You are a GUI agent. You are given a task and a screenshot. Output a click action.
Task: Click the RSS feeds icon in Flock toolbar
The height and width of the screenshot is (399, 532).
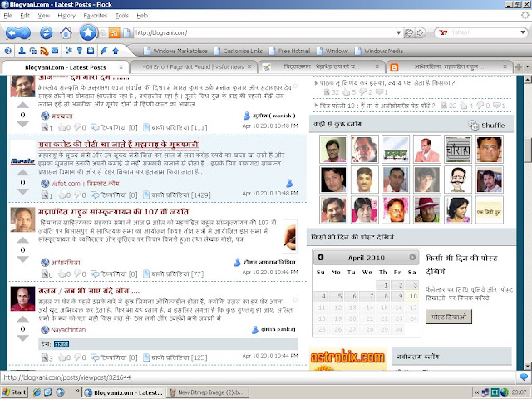(x=44, y=51)
